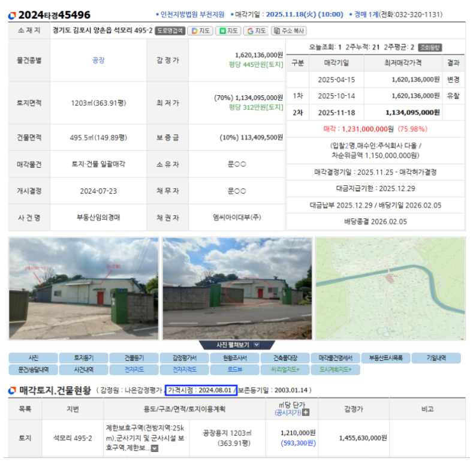Expand photos with 사진 펼쳐보기
Viewport: 476px width, 461px height.
coord(238,345)
